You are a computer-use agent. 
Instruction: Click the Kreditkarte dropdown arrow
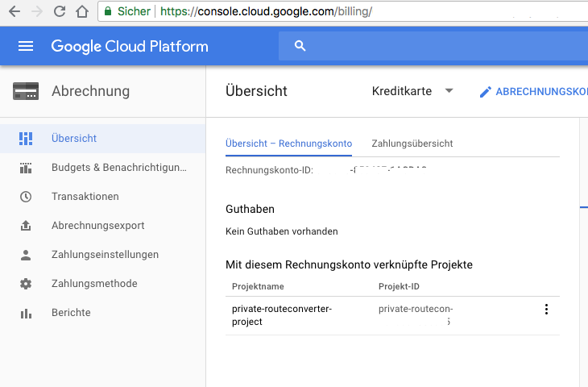(449, 91)
